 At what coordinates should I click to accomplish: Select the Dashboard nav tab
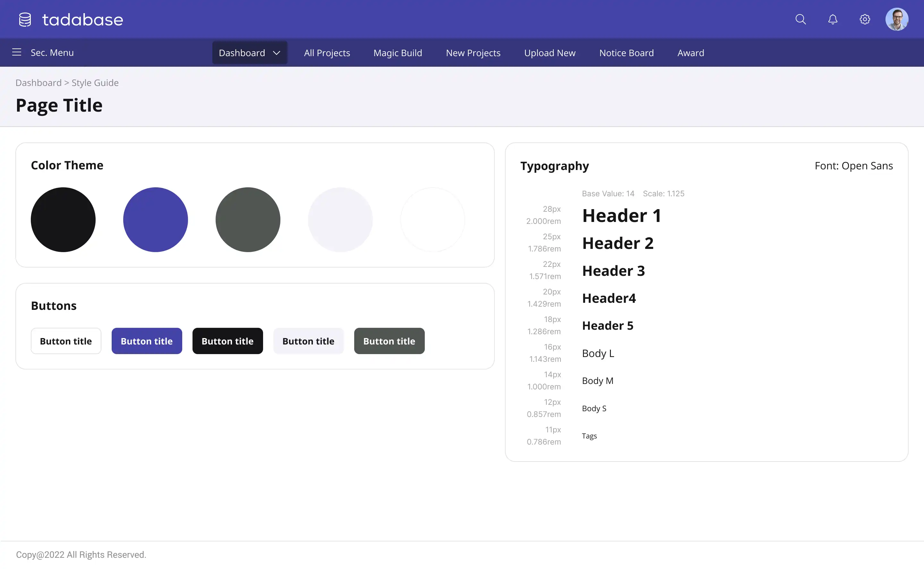[250, 53]
